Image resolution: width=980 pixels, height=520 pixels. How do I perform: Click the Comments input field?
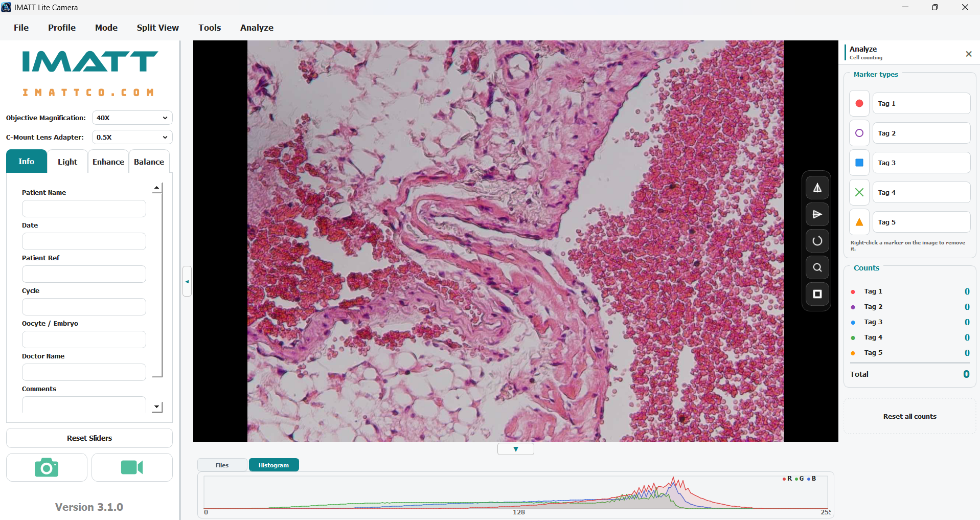[84, 404]
